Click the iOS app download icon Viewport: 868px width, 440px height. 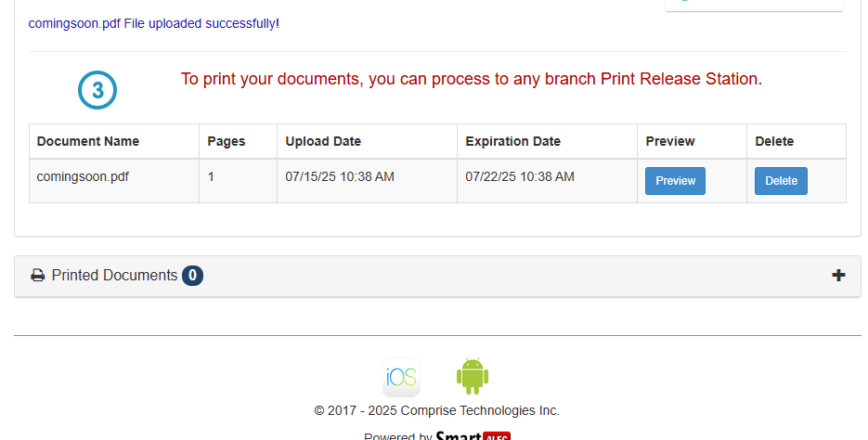[x=401, y=378]
